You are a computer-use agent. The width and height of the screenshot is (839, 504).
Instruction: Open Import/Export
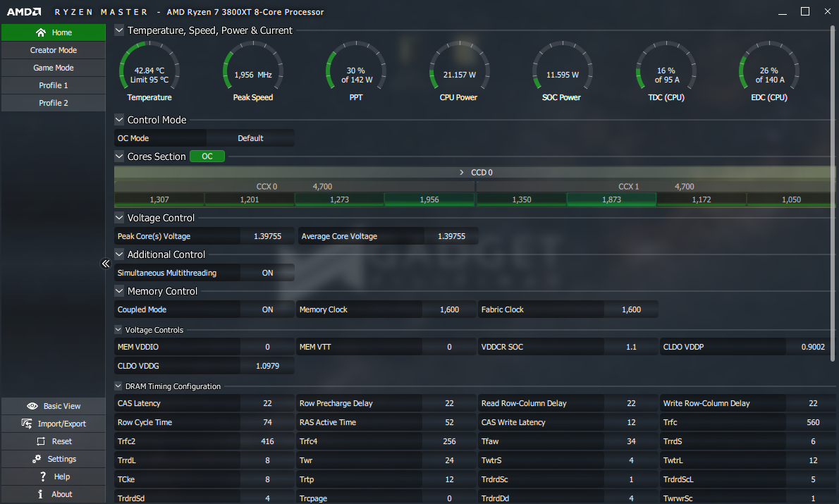(54, 424)
